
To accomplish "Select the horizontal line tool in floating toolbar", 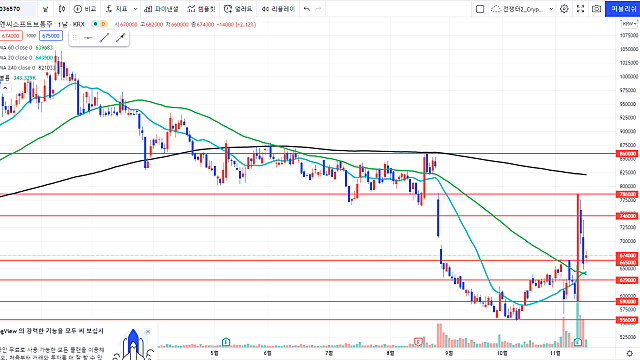I will (x=88, y=38).
